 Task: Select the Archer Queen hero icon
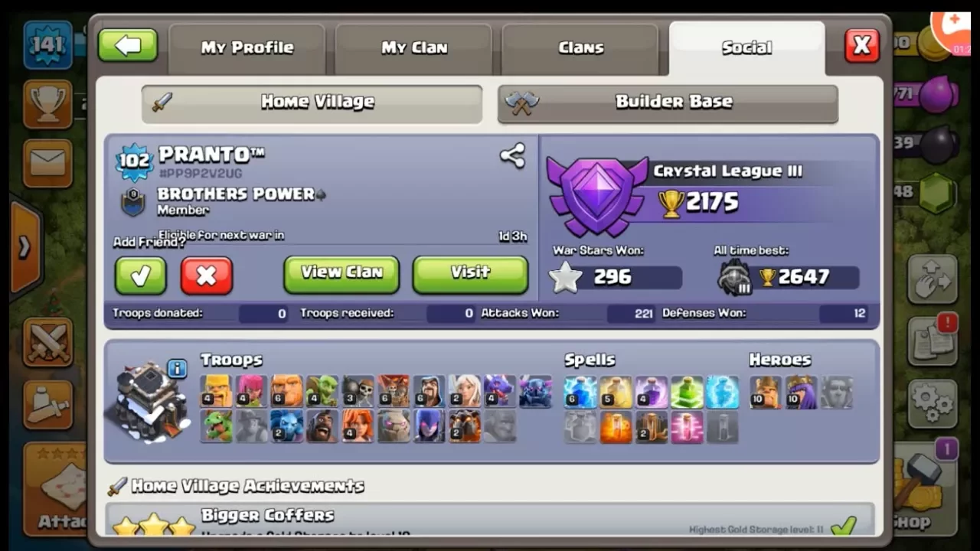(x=801, y=392)
